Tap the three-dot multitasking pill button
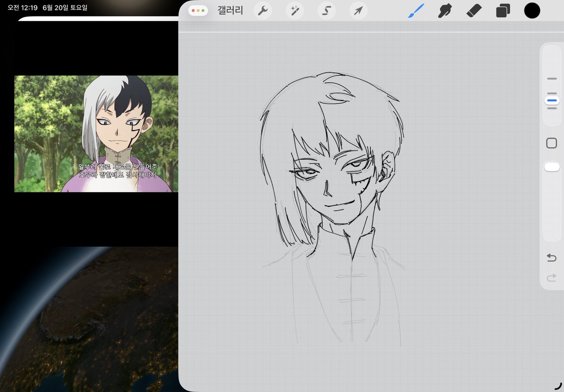The width and height of the screenshot is (564, 392). (x=198, y=10)
